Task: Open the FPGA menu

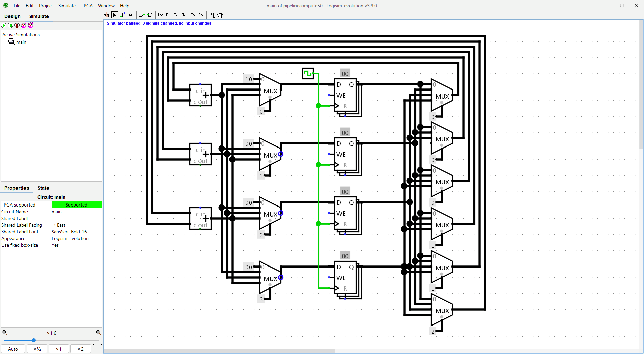Action: click(x=87, y=6)
